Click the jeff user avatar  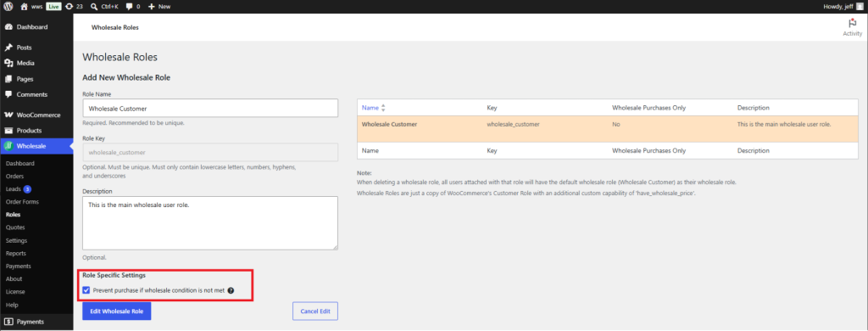coord(860,7)
